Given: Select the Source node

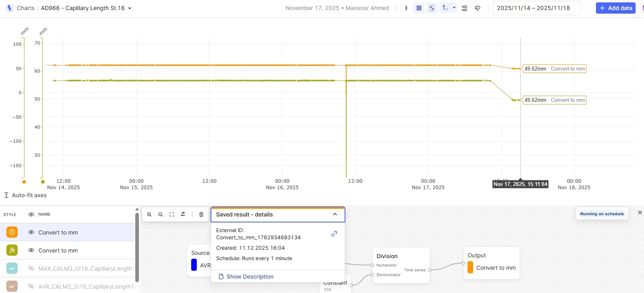Looking at the screenshot, I should click(x=199, y=261).
